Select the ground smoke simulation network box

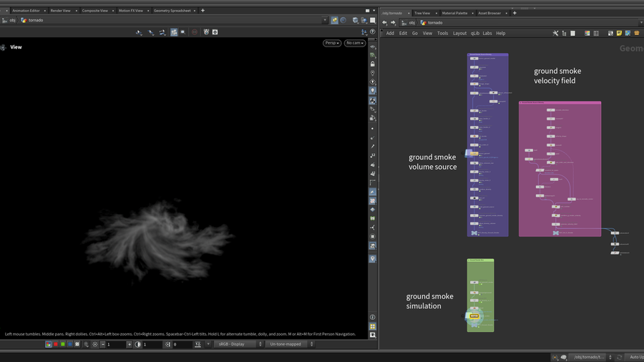point(480,261)
